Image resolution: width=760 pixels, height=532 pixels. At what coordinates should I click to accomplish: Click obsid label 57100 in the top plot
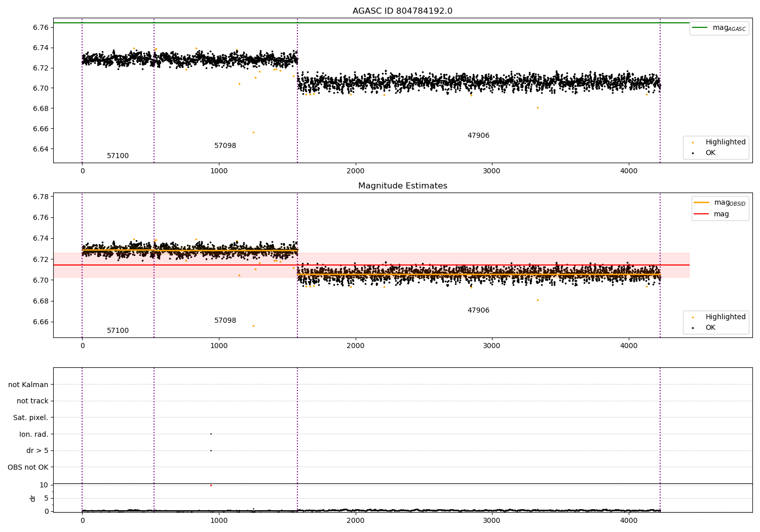[x=118, y=156]
